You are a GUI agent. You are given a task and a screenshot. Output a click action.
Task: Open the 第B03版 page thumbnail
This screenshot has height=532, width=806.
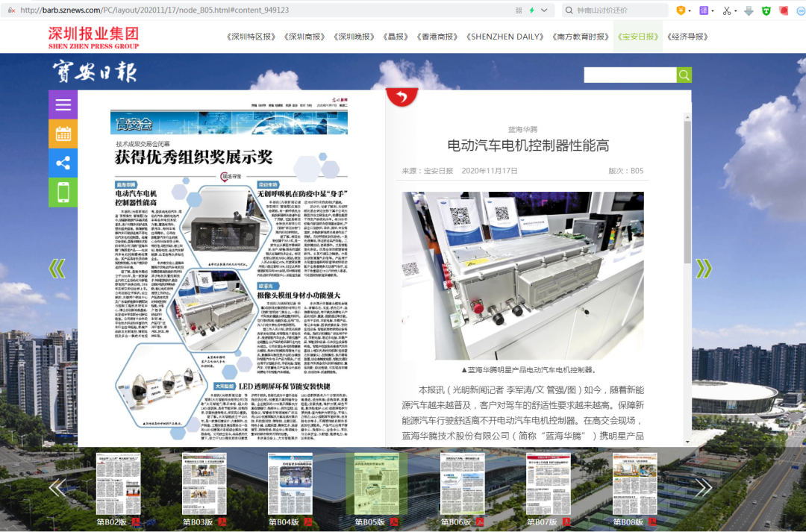coord(204,484)
